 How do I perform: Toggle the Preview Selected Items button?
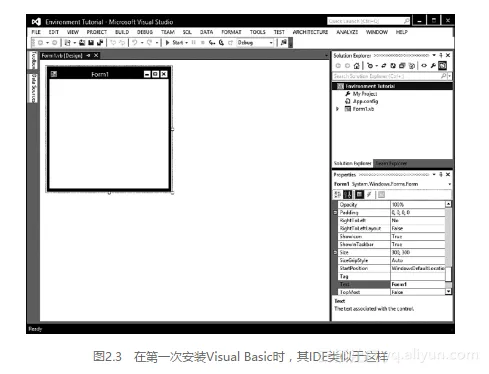click(442, 66)
